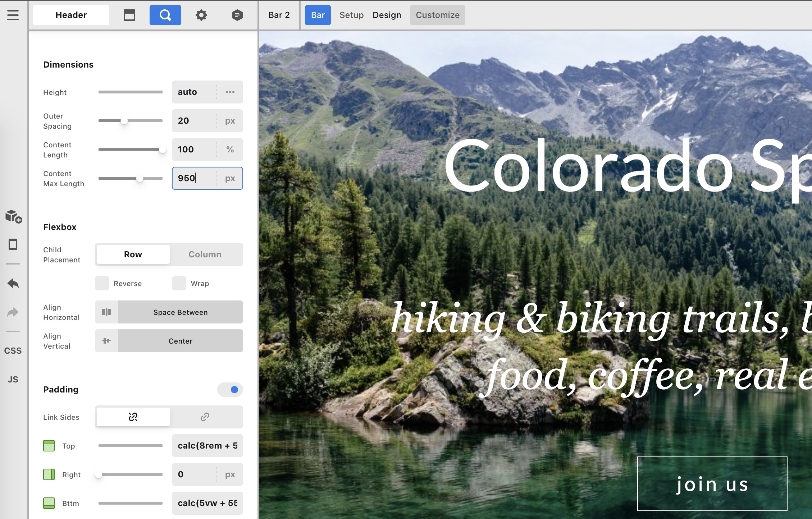Click the Outer Spacing slider handle
812x519 pixels.
124,121
